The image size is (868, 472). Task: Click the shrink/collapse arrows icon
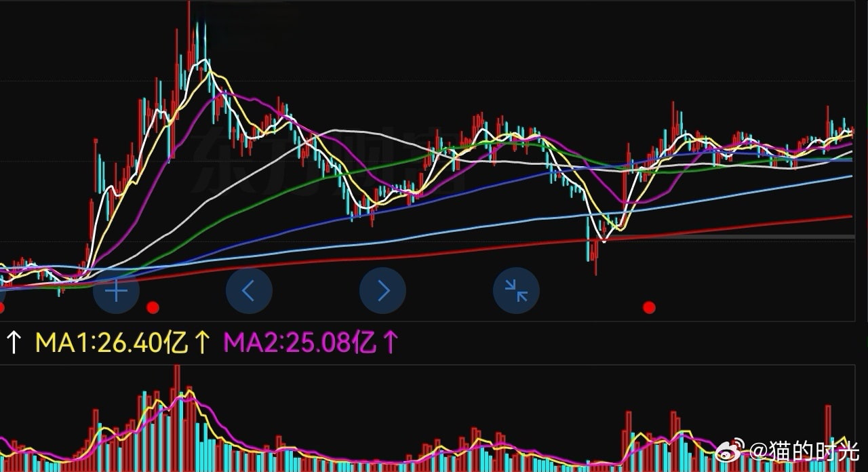tap(516, 291)
